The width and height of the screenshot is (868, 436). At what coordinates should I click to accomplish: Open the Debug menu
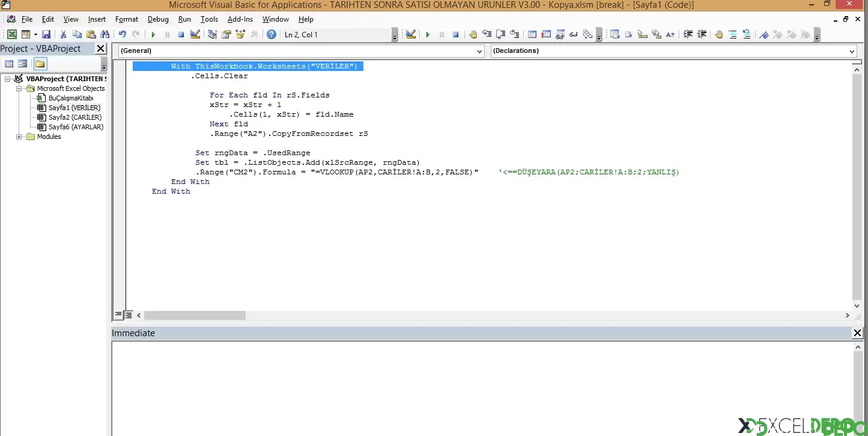pos(158,19)
